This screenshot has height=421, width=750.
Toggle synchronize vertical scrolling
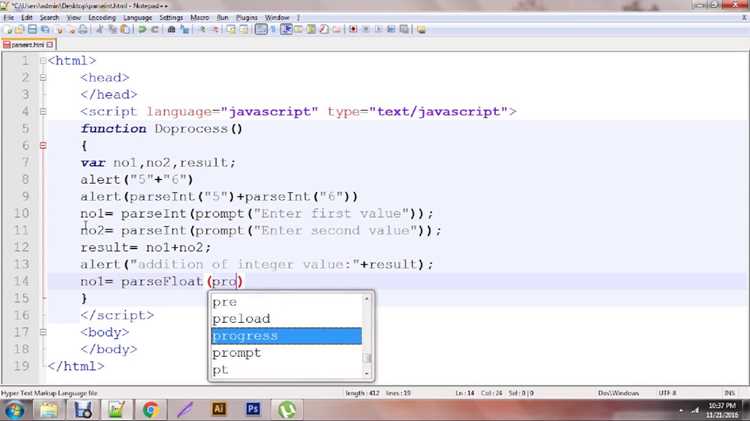point(231,30)
